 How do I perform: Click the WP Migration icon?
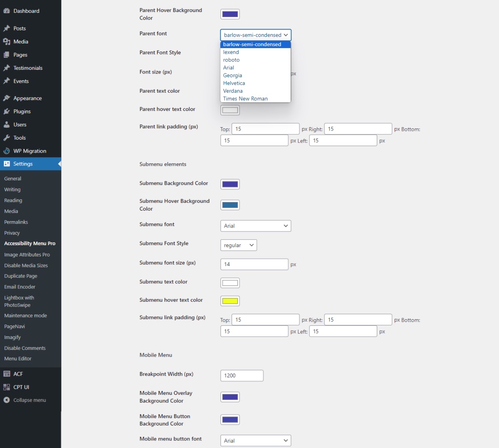tap(7, 151)
